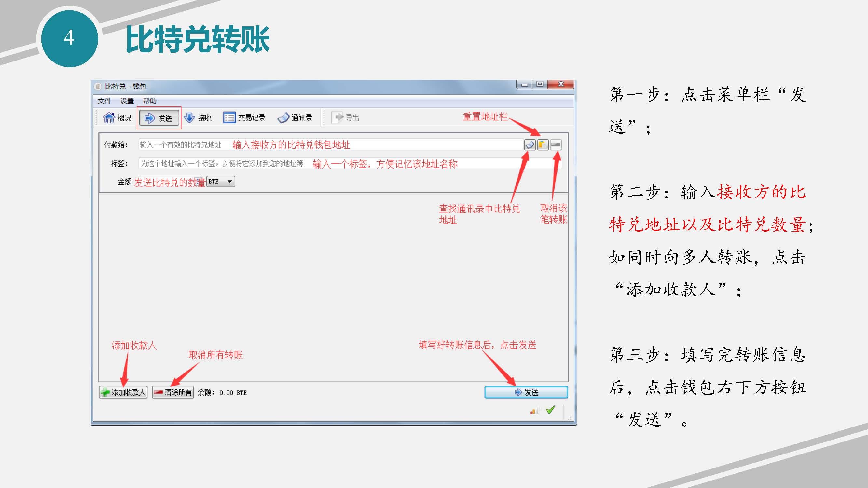
Task: Focus the 付款给 address input field
Action: click(331, 145)
